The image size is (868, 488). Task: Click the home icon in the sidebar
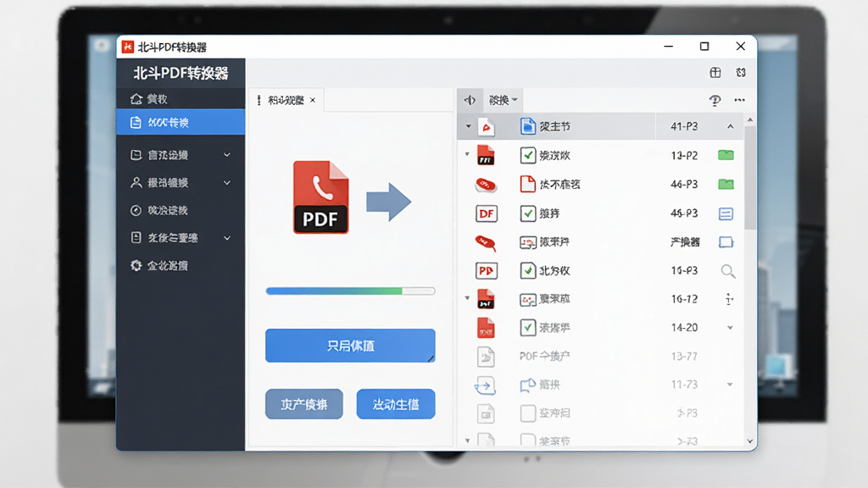tap(136, 99)
